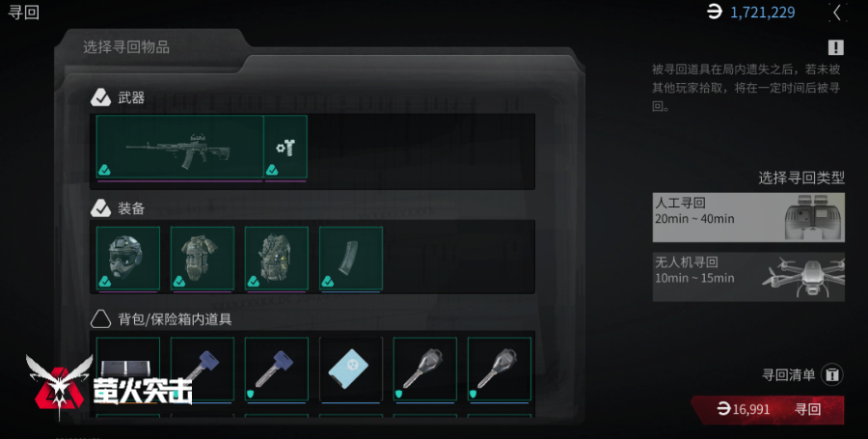Toggle select-all for 装备 category

click(100, 208)
